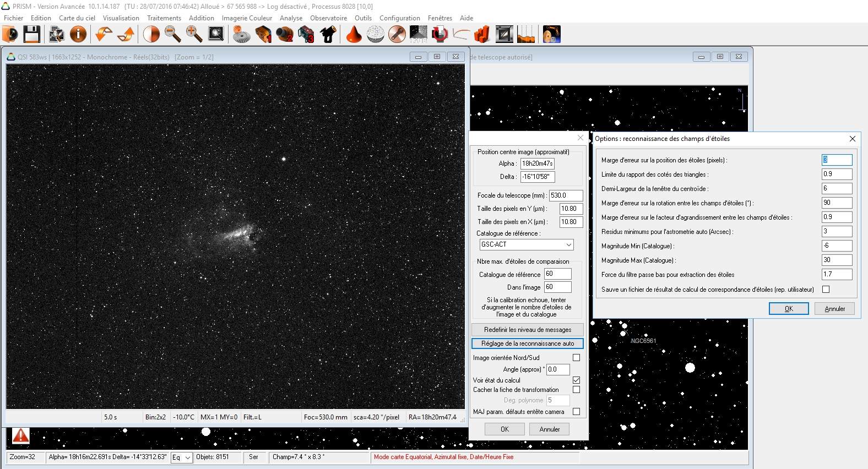Uncheck the Voir état du calcul checkbox
The image size is (868, 469).
(x=576, y=380)
